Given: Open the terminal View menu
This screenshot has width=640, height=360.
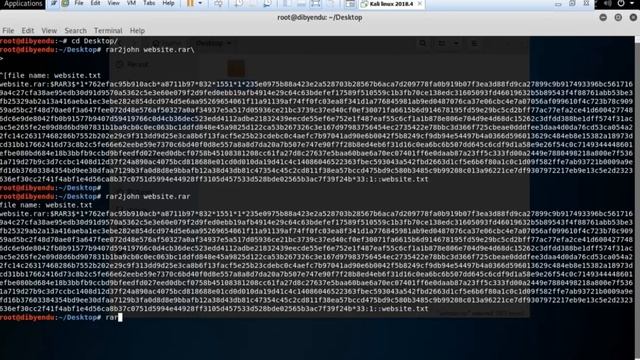Looking at the screenshot, I should pyautogui.click(x=49, y=31).
